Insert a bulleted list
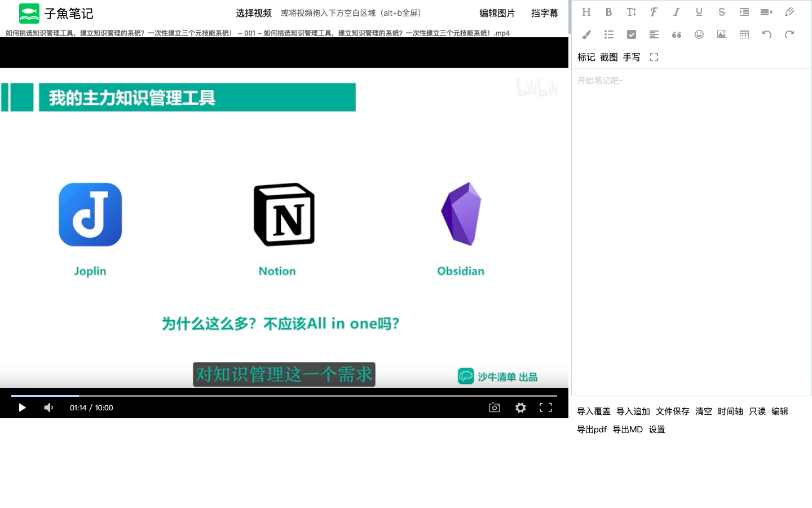Screen dimensions: 812x508 [608, 34]
